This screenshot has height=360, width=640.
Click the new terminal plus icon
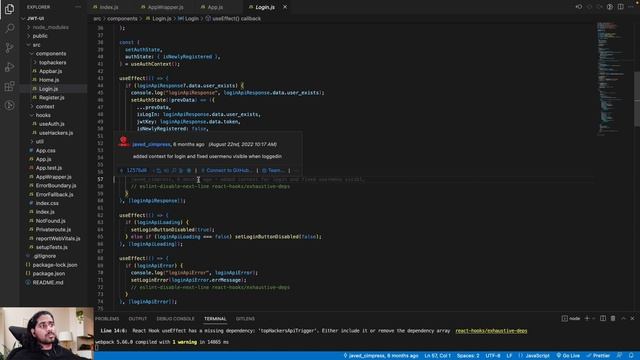point(587,318)
